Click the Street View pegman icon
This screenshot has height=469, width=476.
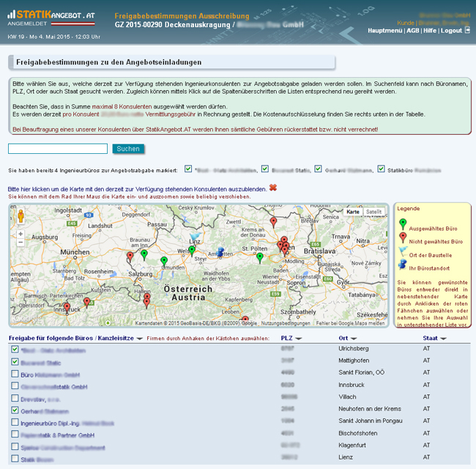click(21, 215)
